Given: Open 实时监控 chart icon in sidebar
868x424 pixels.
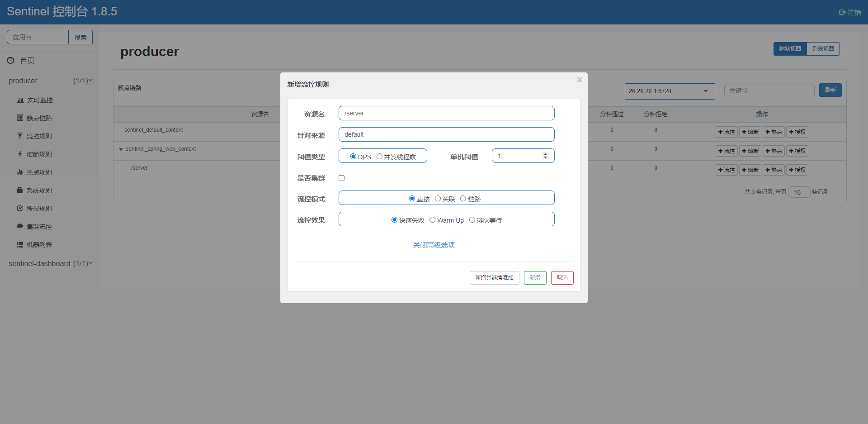Looking at the screenshot, I should tap(20, 100).
